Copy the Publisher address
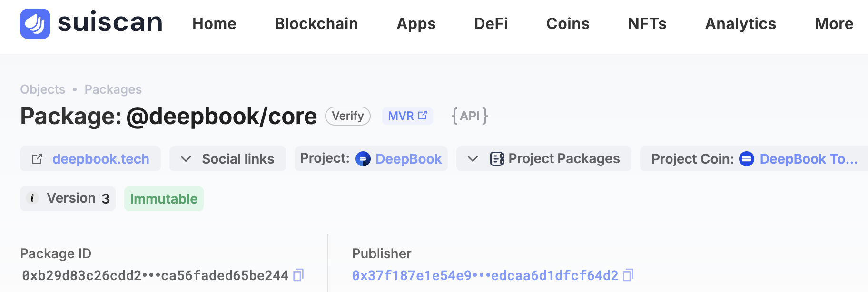868x292 pixels. tap(630, 275)
